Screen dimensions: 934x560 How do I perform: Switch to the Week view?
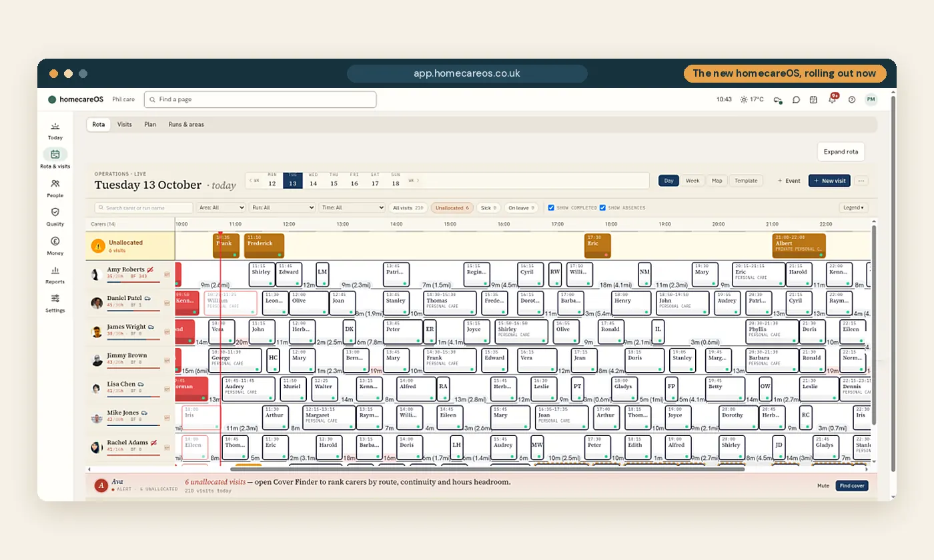692,181
